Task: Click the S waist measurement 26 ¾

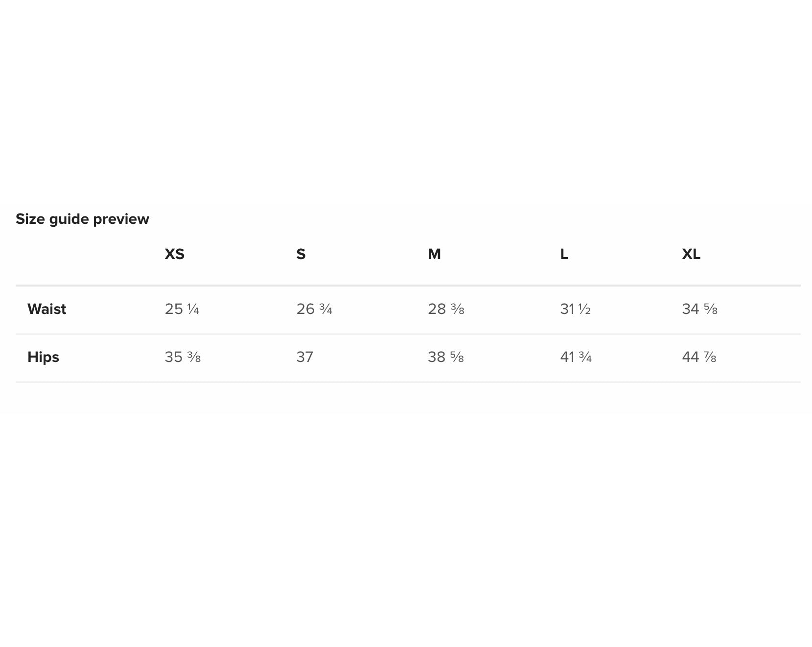Action: 314,309
